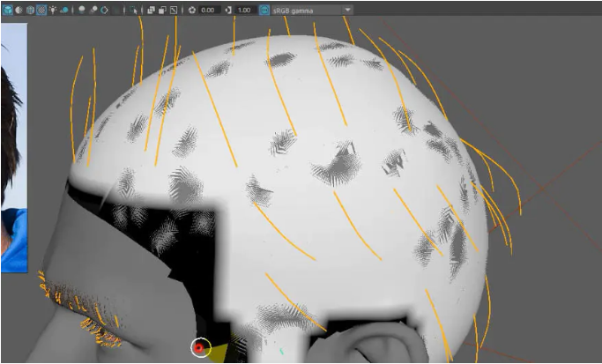Viewport: 602px width, 364px height.
Task: Toggle shadows icon in viewport toolbar
Action: click(x=64, y=10)
